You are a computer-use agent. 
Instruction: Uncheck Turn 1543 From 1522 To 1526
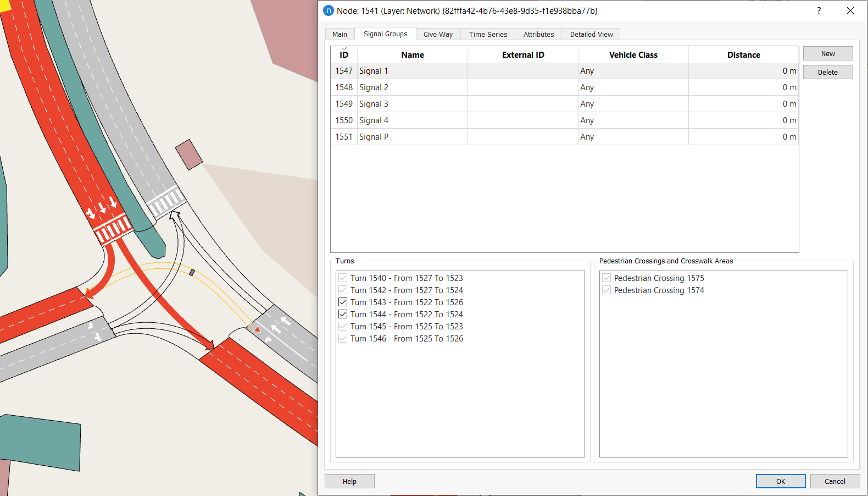(x=343, y=302)
